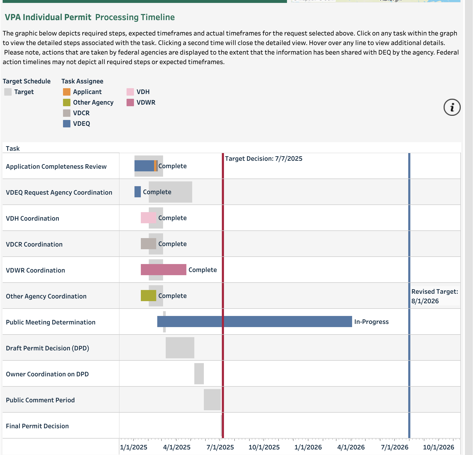Expand Public Meeting Determination task details

point(254,322)
